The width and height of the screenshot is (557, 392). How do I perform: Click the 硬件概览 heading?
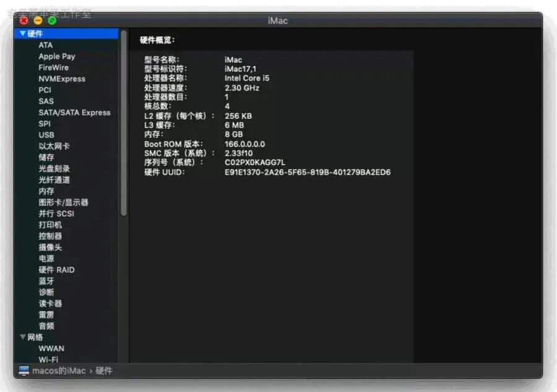click(157, 40)
